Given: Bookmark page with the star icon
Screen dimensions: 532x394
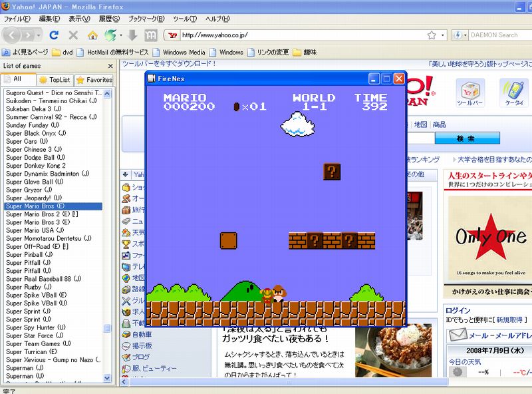Looking at the screenshot, I should click(432, 35).
